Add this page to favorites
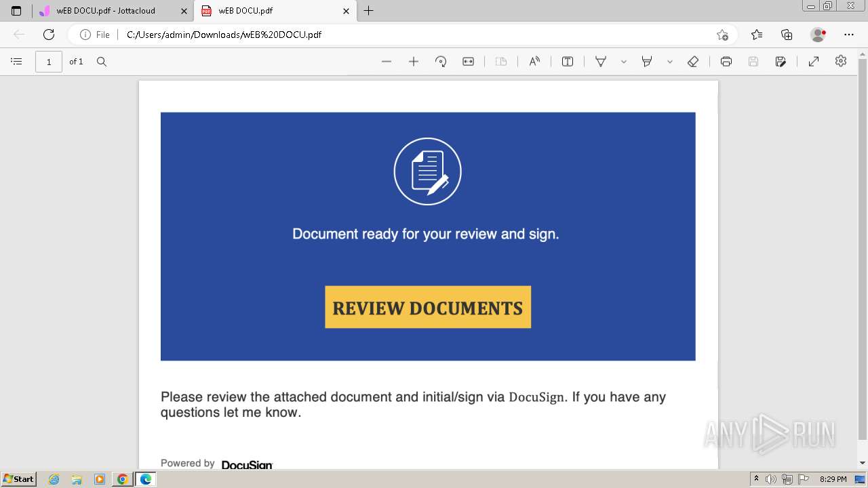 point(722,35)
